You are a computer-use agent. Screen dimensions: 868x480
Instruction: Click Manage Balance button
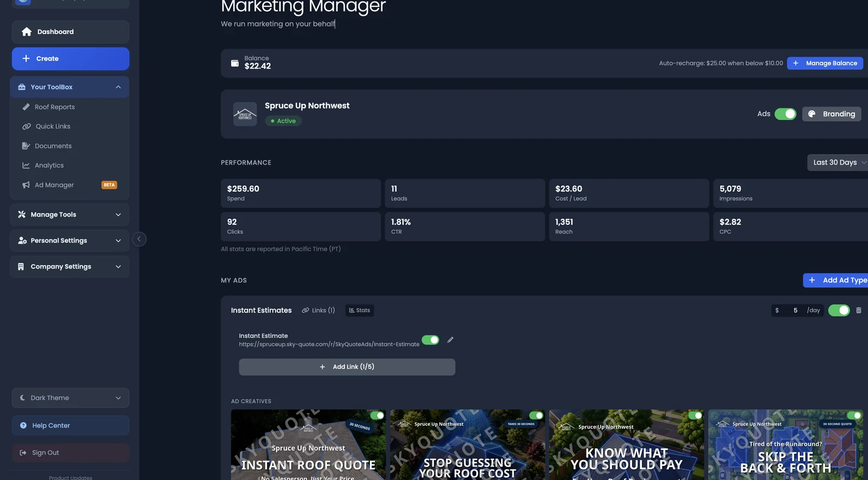[825, 63]
